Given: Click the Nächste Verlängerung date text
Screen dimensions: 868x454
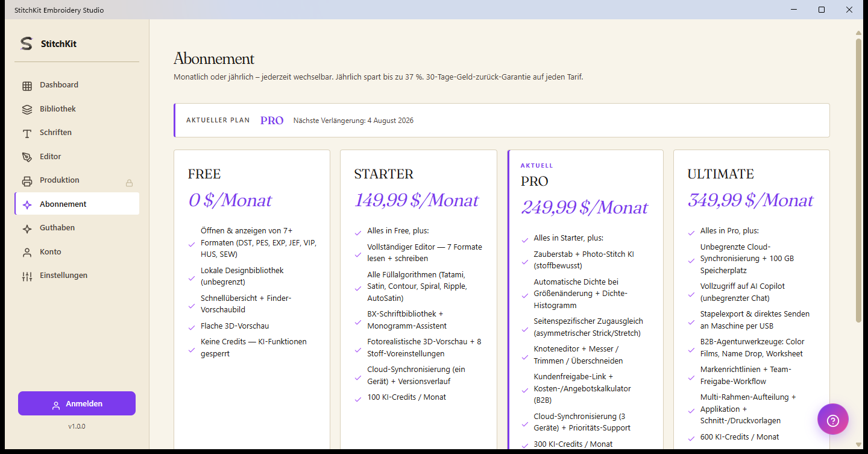Looking at the screenshot, I should (353, 121).
